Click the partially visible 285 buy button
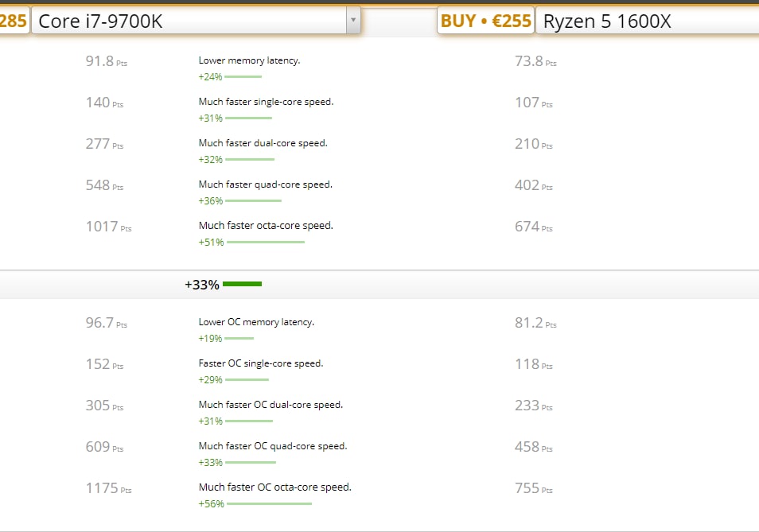 tap(14, 21)
